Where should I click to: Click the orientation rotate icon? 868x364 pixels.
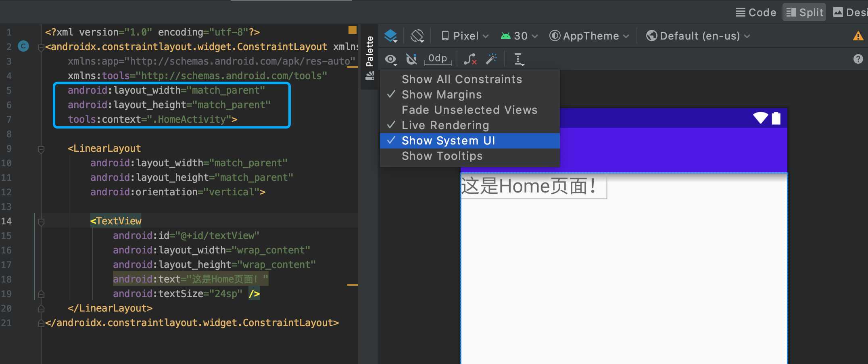tap(417, 36)
